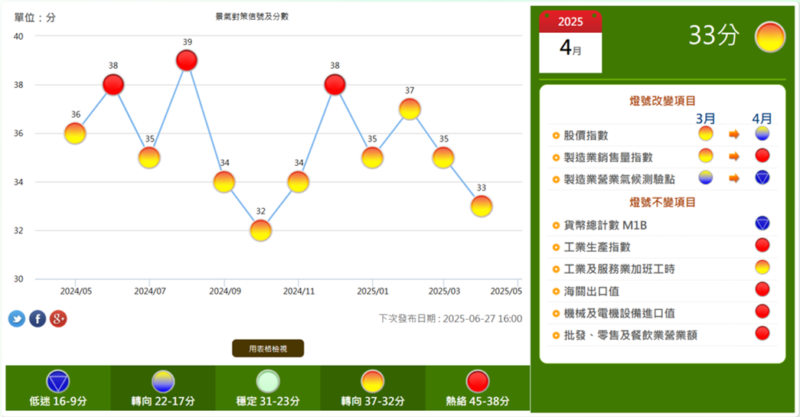
Task: Click the March light icon for 股價指數
Action: pos(706,134)
